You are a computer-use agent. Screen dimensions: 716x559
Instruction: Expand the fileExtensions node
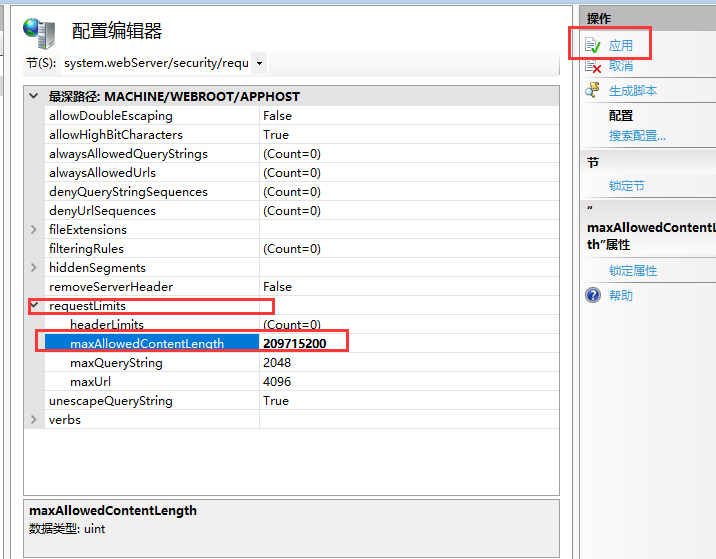[35, 230]
